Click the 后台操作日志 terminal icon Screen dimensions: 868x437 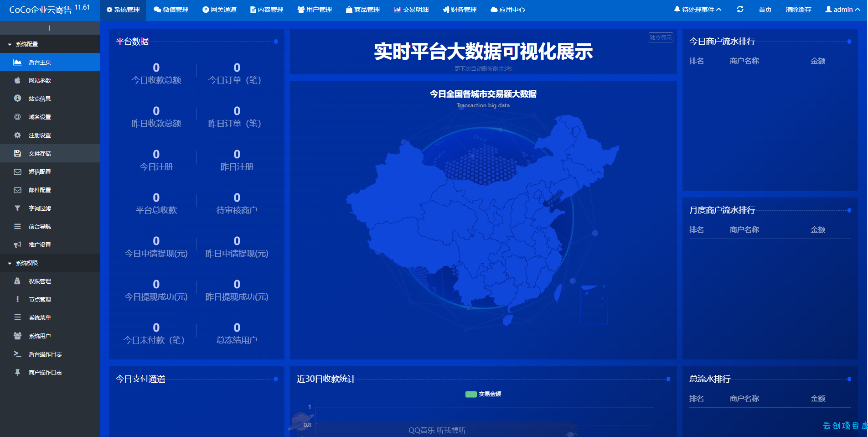coord(17,354)
